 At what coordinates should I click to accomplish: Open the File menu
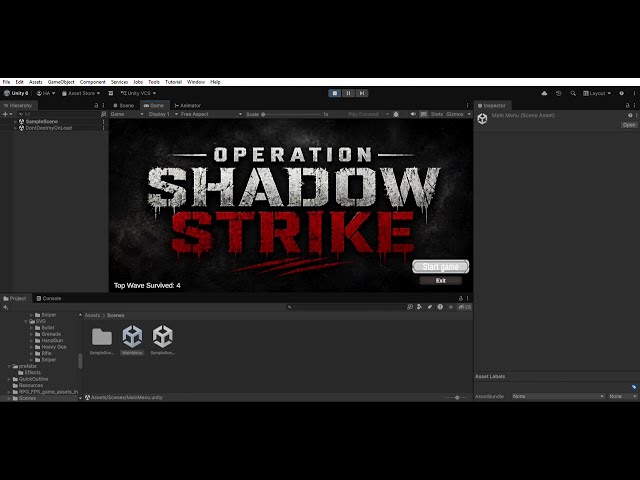click(7, 82)
